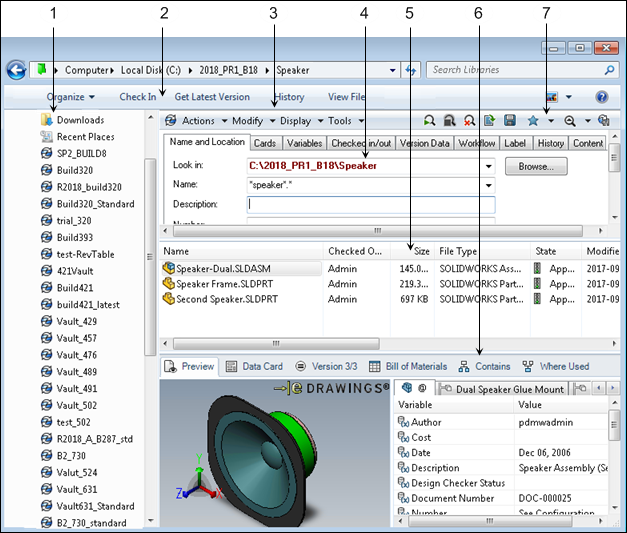Click the blue Help question mark icon
This screenshot has height=533, width=627.
(x=602, y=97)
